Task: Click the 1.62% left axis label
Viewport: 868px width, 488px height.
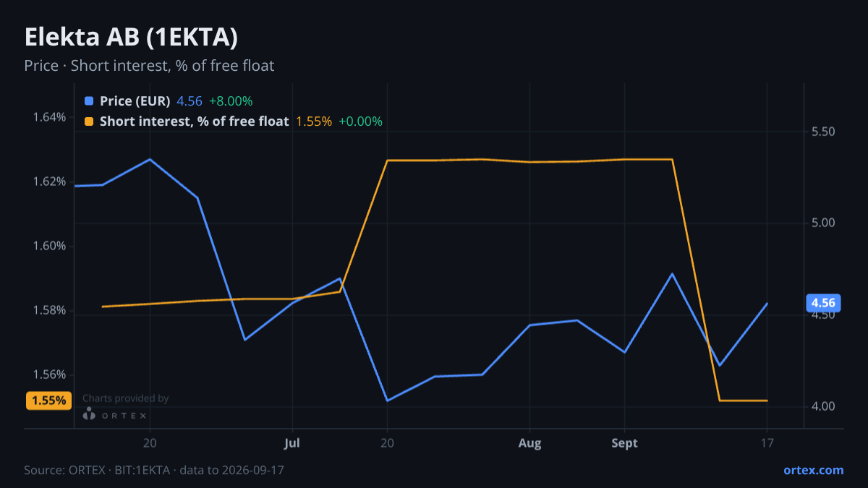Action: pyautogui.click(x=49, y=181)
